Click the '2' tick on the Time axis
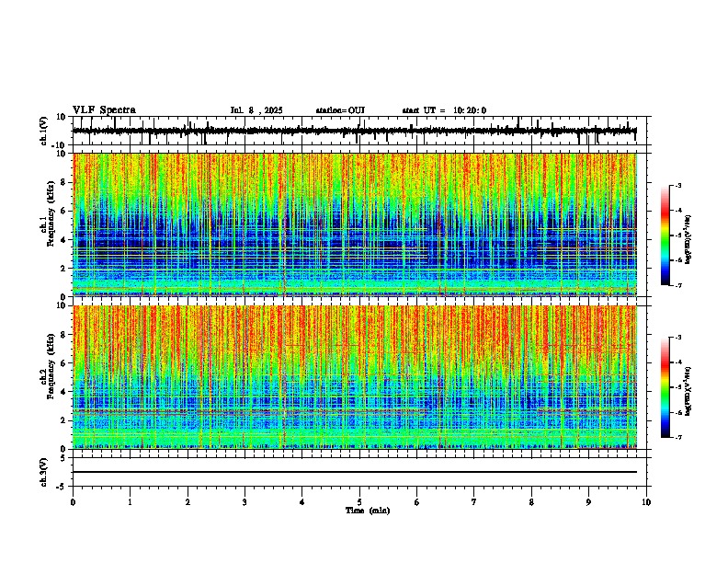 (188, 502)
